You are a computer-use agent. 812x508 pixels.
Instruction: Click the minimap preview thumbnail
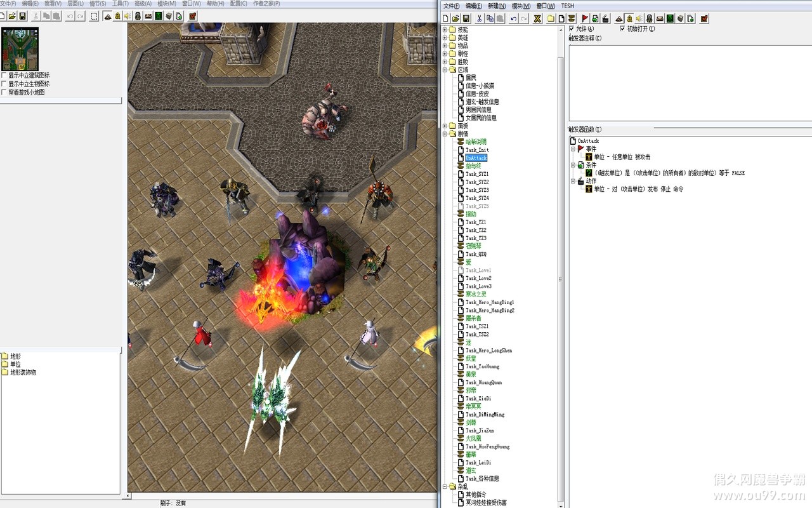click(x=20, y=49)
